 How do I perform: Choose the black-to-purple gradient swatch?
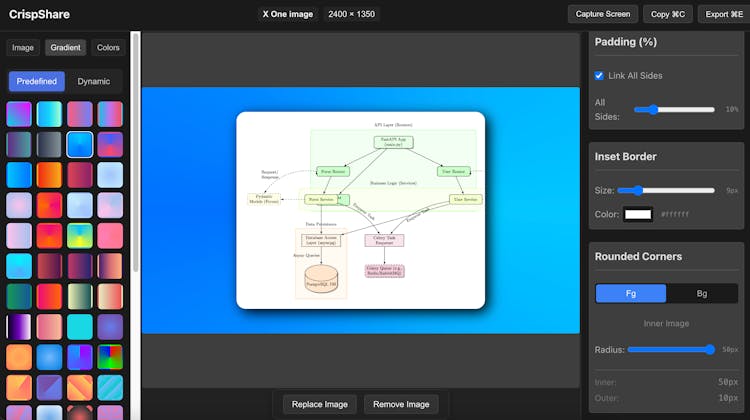pyautogui.click(x=19, y=327)
